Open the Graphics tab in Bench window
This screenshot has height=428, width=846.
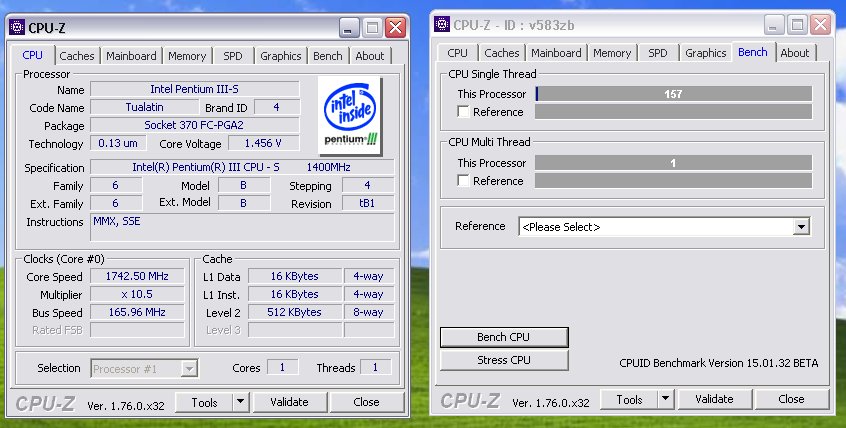(706, 53)
